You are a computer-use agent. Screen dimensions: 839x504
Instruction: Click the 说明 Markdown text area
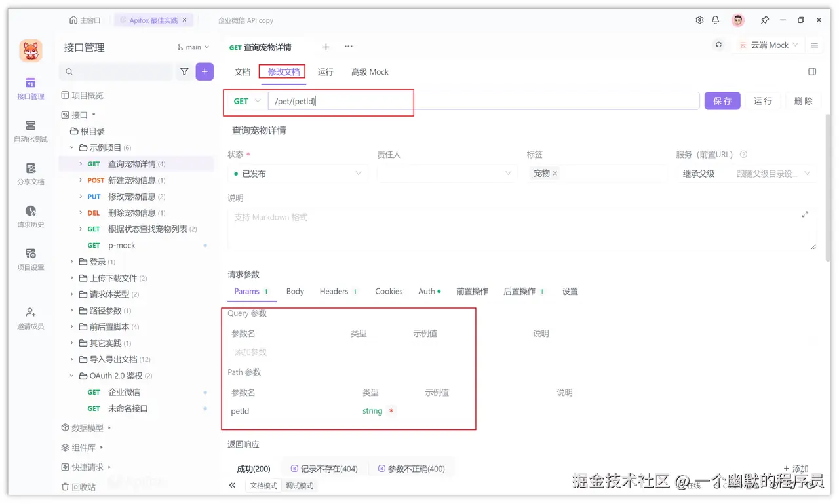coord(522,229)
